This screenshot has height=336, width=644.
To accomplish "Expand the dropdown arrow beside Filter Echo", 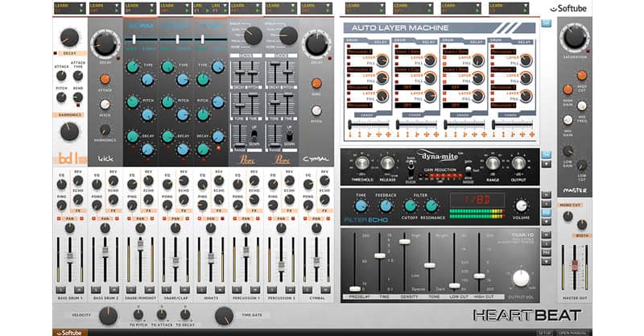I will pyautogui.click(x=547, y=222).
